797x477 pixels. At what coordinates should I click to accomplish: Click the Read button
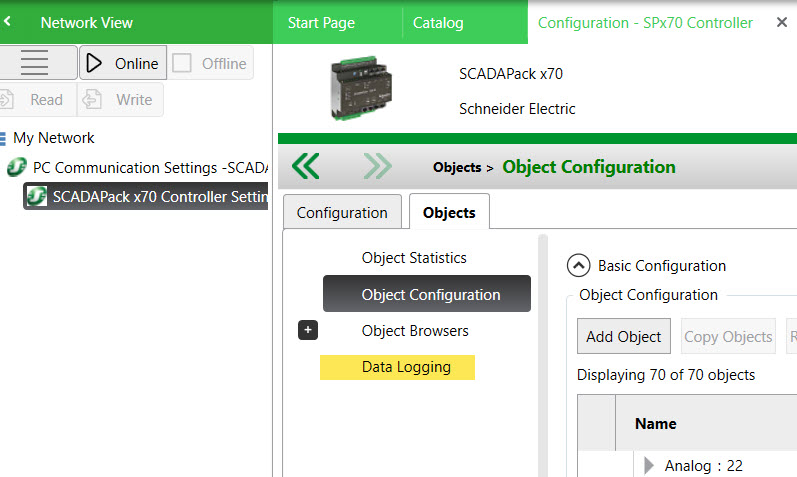38,100
